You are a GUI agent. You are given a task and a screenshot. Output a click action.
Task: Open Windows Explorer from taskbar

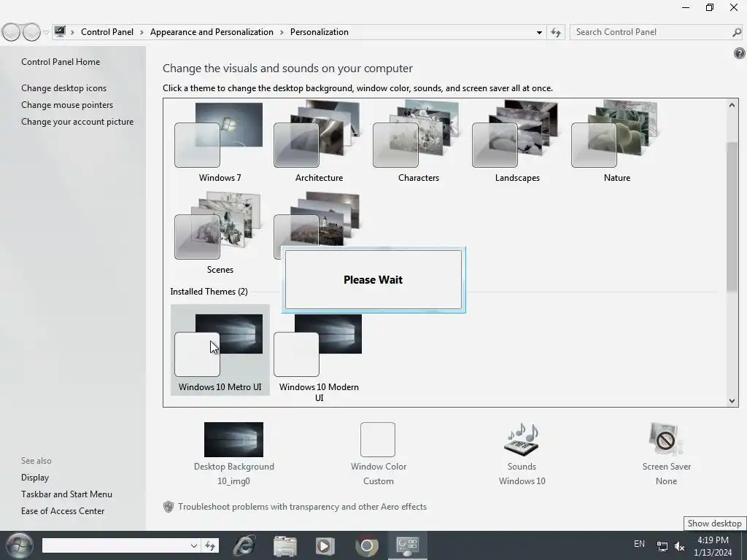(x=285, y=545)
